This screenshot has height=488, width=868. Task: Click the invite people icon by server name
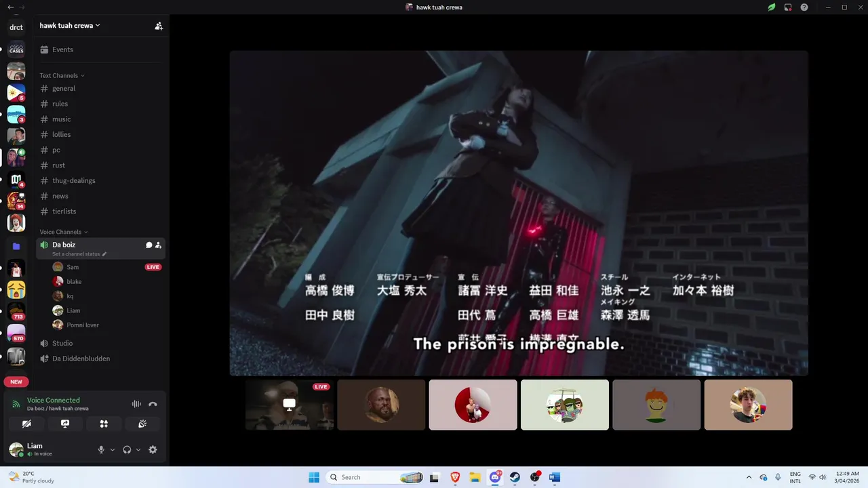click(x=159, y=26)
